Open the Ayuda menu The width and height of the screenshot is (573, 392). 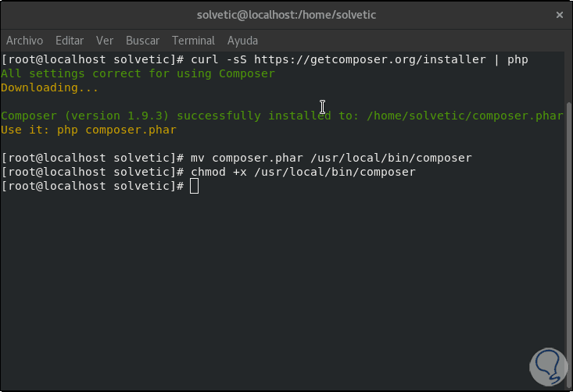pyautogui.click(x=242, y=41)
